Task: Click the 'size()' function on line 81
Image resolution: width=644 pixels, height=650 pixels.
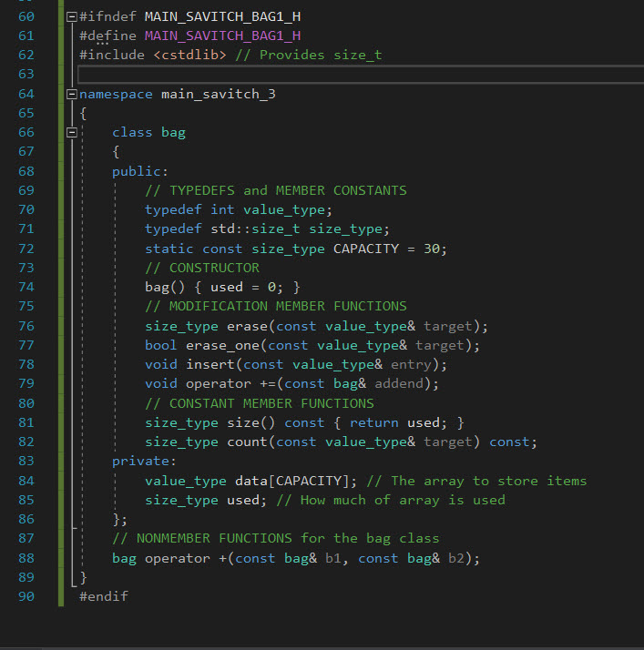Action: tap(250, 422)
